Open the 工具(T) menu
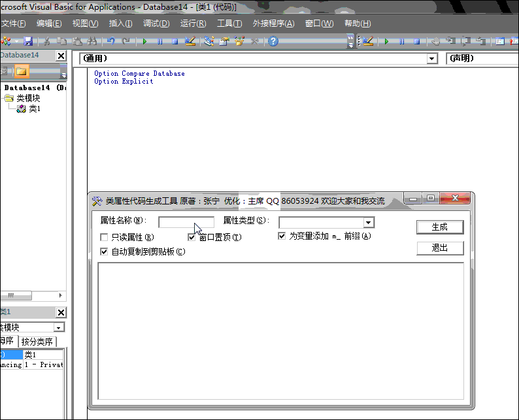Viewport: 519px width, 420px height. tap(229, 24)
